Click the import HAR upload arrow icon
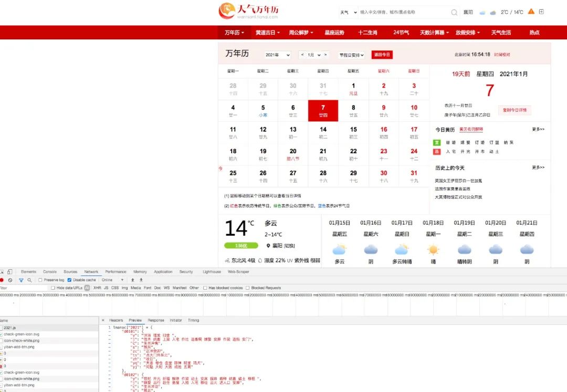The image size is (567, 392). click(x=133, y=280)
